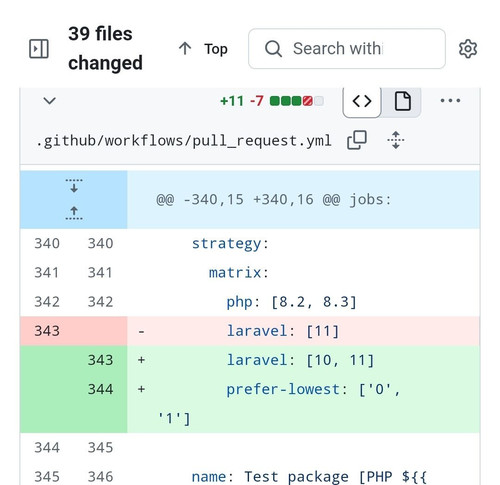Collapse the pull_request.yml file diff
The image size is (500, 485).
point(49,100)
